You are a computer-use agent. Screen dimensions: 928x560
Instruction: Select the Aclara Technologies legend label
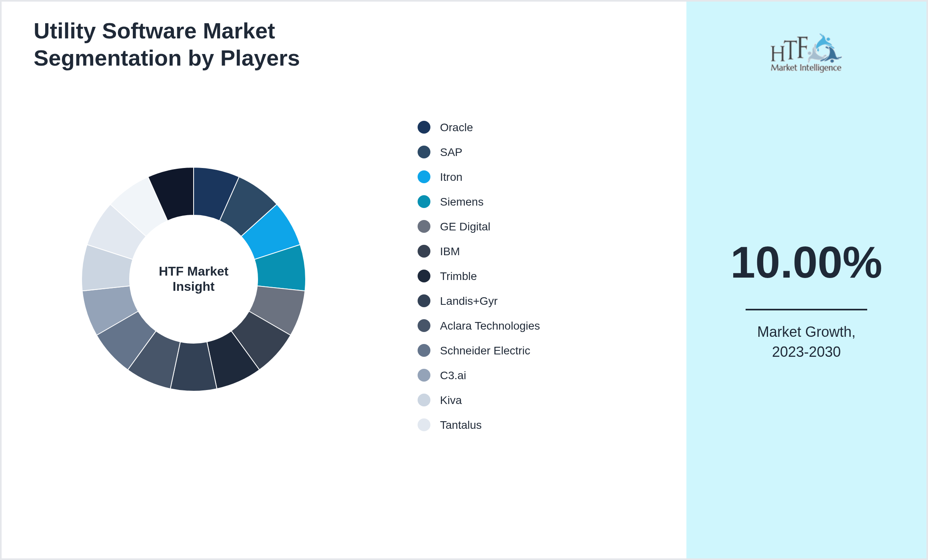490,326
